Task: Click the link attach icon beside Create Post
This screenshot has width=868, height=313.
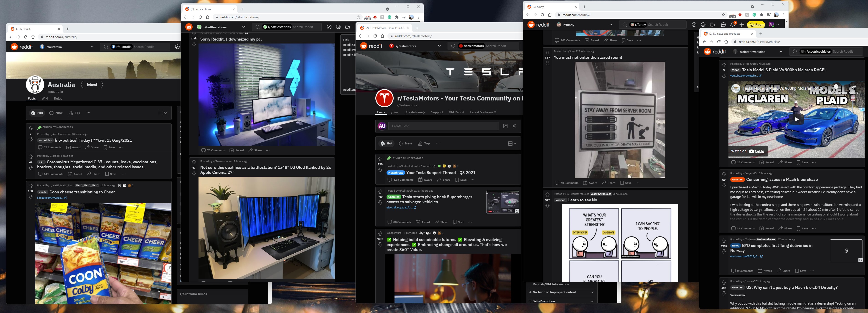Action: pos(514,126)
